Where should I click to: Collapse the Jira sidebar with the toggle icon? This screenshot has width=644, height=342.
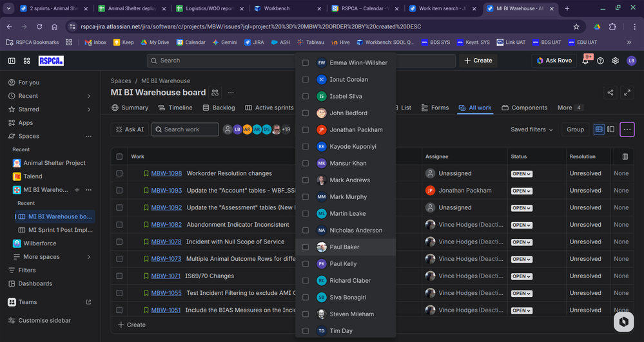pos(12,61)
